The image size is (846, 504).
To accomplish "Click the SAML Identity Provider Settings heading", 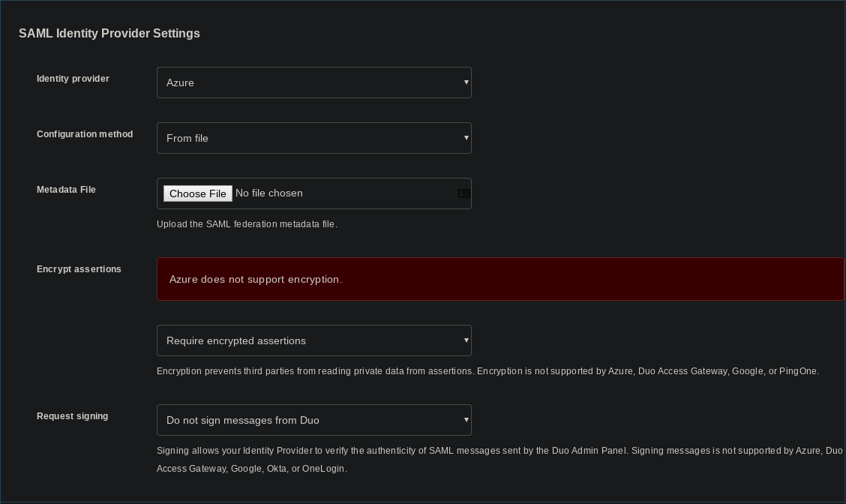I will [109, 34].
